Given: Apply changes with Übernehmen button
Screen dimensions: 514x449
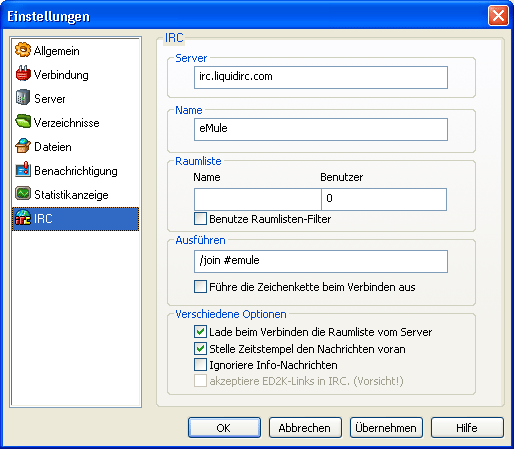Looking at the screenshot, I should (386, 428).
